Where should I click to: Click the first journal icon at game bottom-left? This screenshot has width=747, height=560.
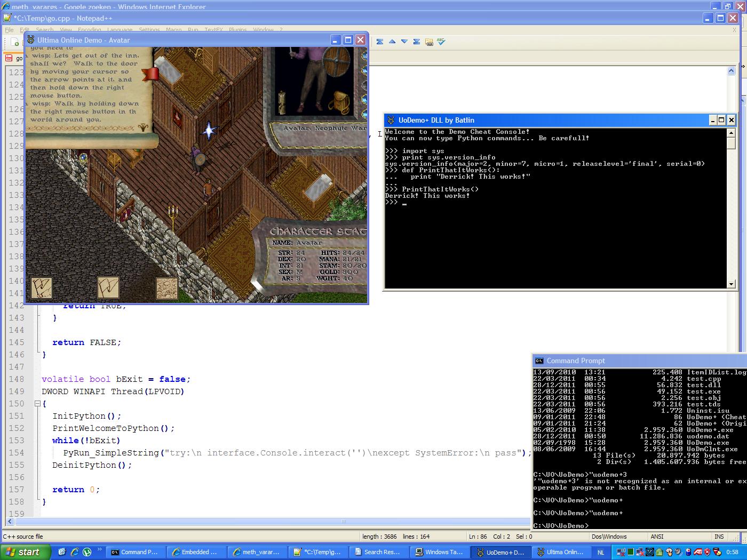(41, 288)
